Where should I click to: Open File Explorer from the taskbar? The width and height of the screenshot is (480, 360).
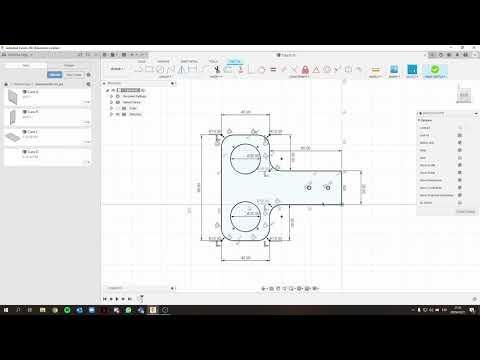(43, 310)
